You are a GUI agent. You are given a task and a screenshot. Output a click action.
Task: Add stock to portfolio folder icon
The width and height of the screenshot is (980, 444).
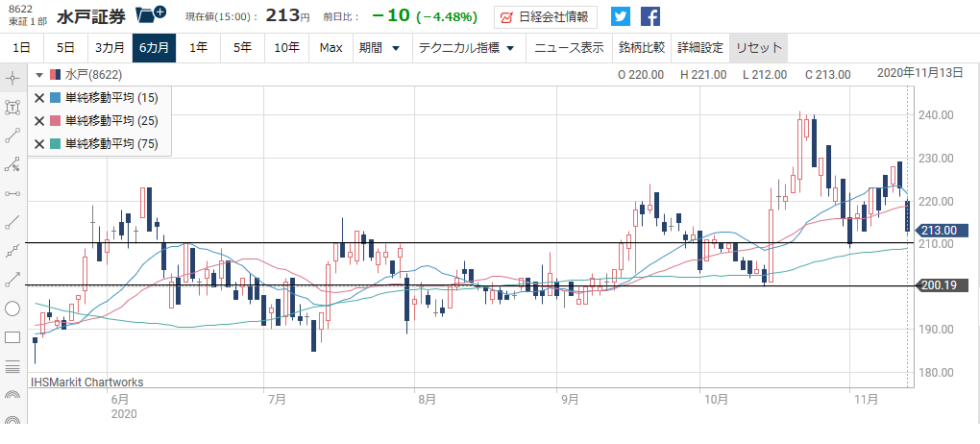[x=151, y=14]
